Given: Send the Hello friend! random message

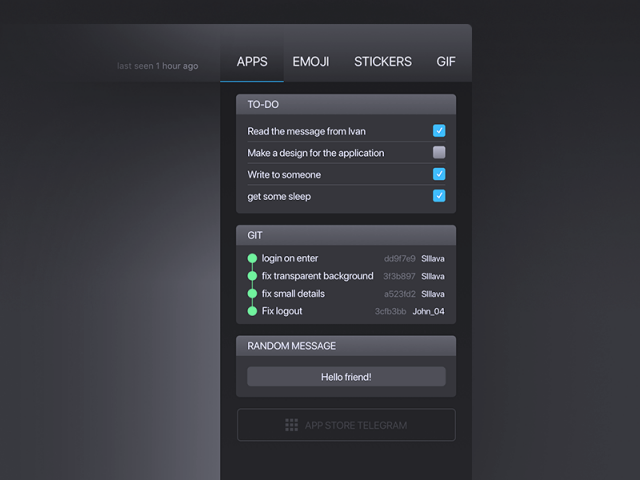Looking at the screenshot, I should [x=346, y=376].
